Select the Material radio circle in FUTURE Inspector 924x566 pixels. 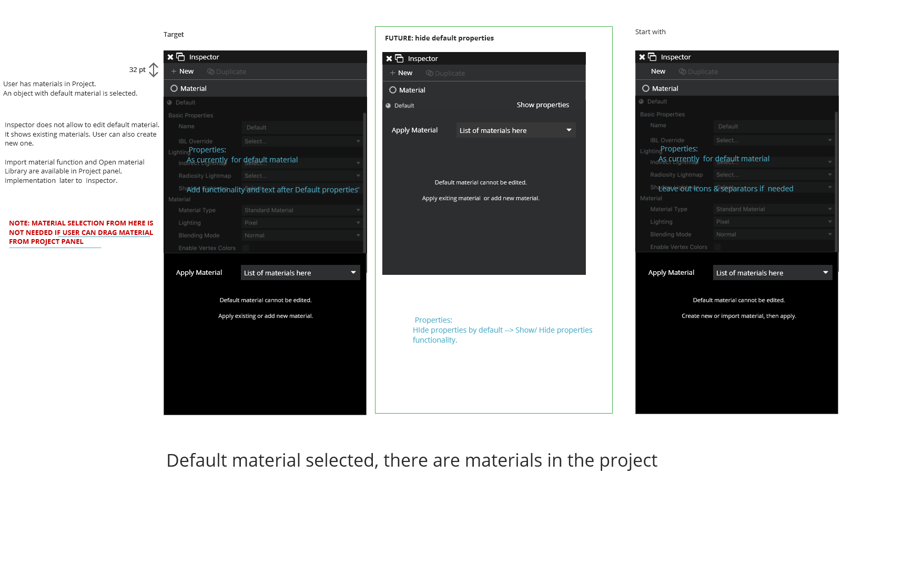[x=393, y=90]
